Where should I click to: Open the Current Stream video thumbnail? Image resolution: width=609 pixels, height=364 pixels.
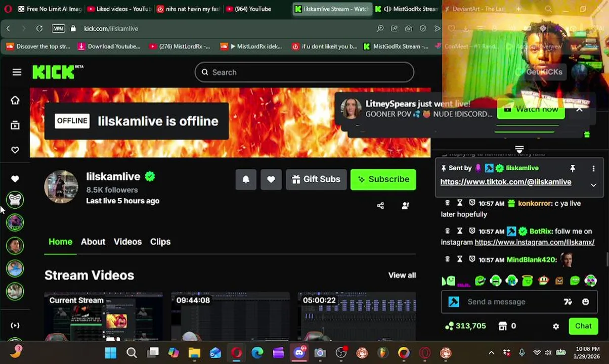(x=103, y=316)
